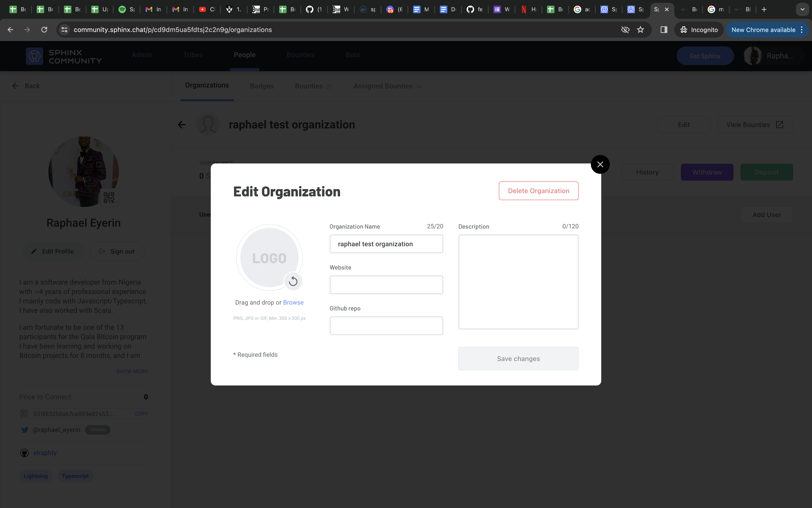Click the Sphinx Community logo
This screenshot has width=812, height=508.
pos(64,56)
